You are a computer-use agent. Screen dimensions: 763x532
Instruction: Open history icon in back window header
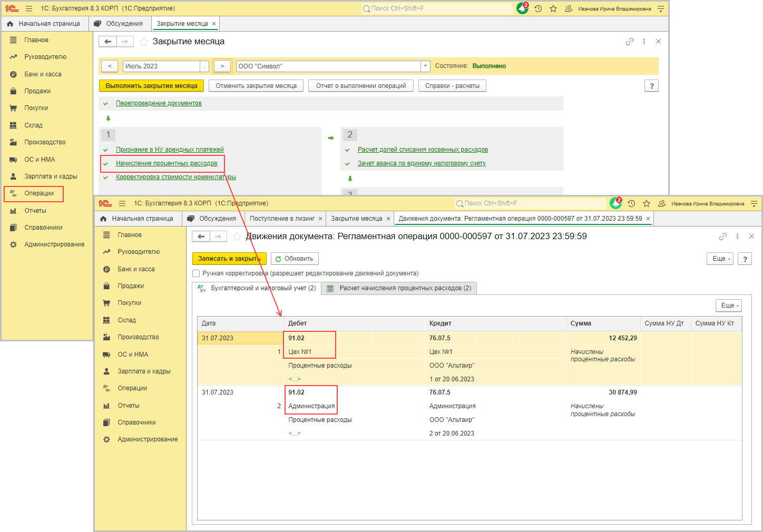(x=538, y=8)
